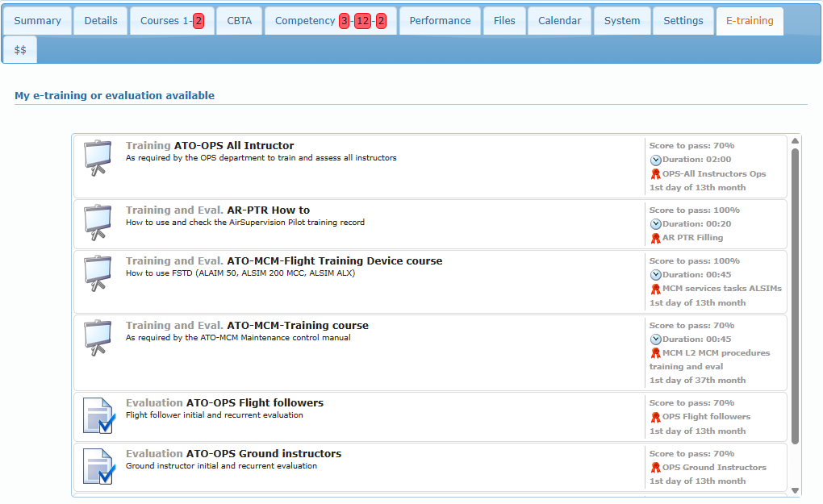
Task: Click scroll down arrow of training list
Action: [795, 491]
